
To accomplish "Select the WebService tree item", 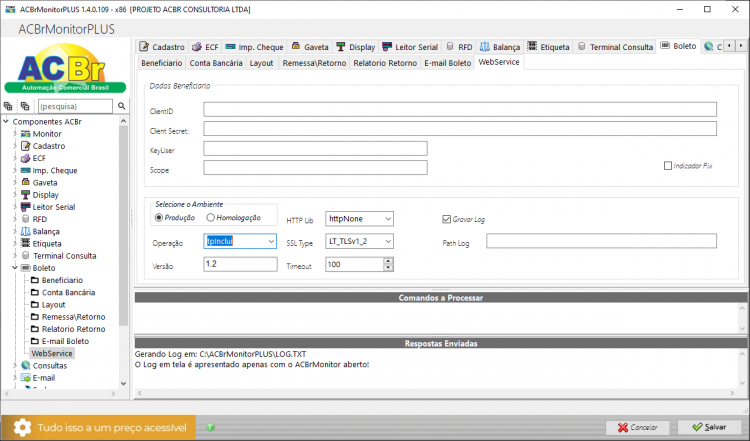I will 52,353.
